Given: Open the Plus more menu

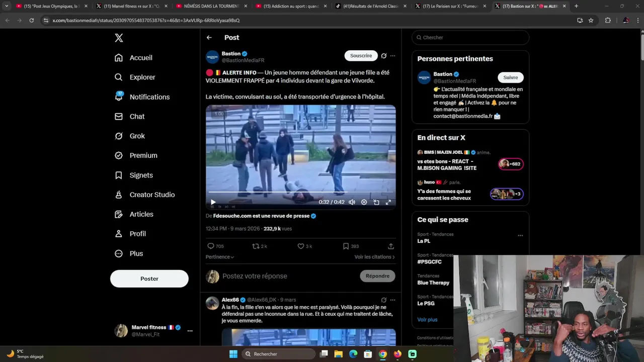Looking at the screenshot, I should pos(129,254).
